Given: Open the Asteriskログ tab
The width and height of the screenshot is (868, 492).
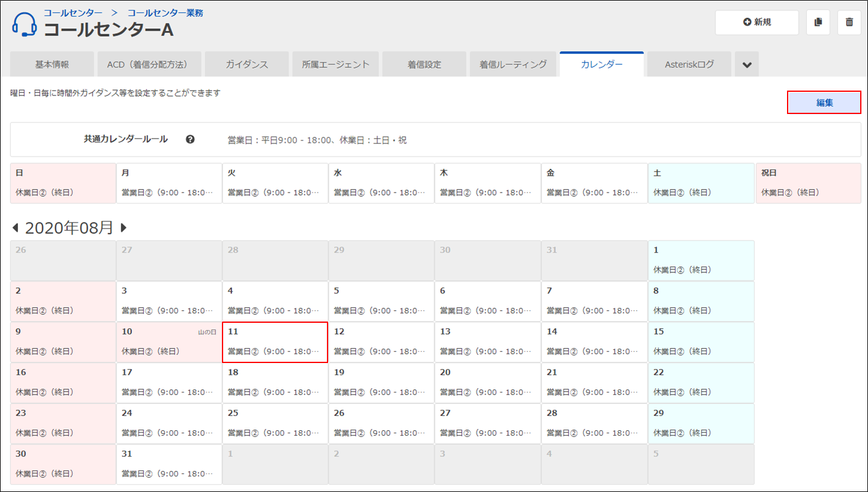Looking at the screenshot, I should [689, 65].
